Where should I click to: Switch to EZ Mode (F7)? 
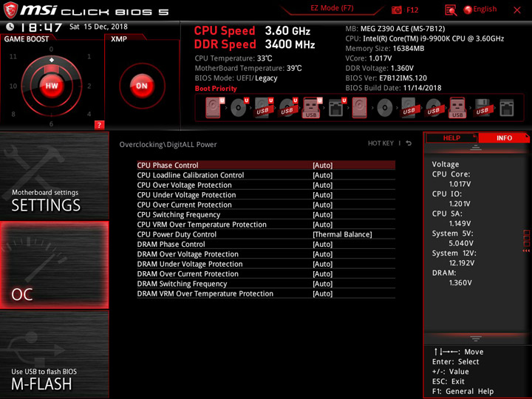pos(332,8)
